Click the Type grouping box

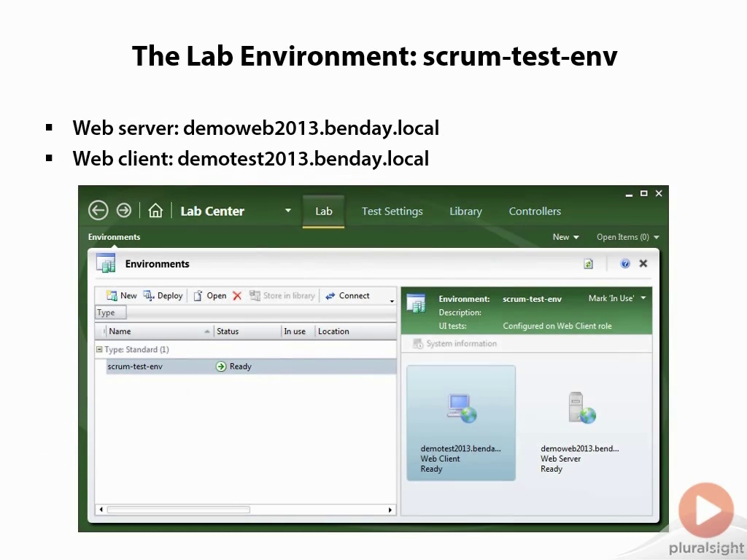(111, 312)
